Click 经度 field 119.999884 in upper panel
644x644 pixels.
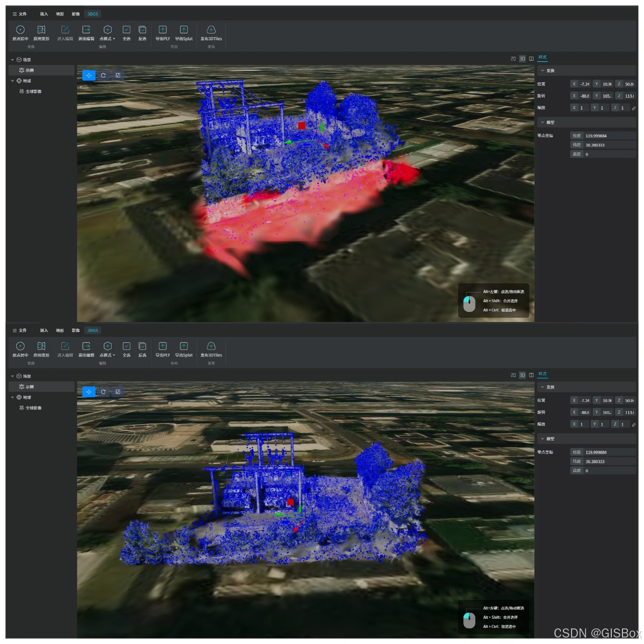pos(603,136)
